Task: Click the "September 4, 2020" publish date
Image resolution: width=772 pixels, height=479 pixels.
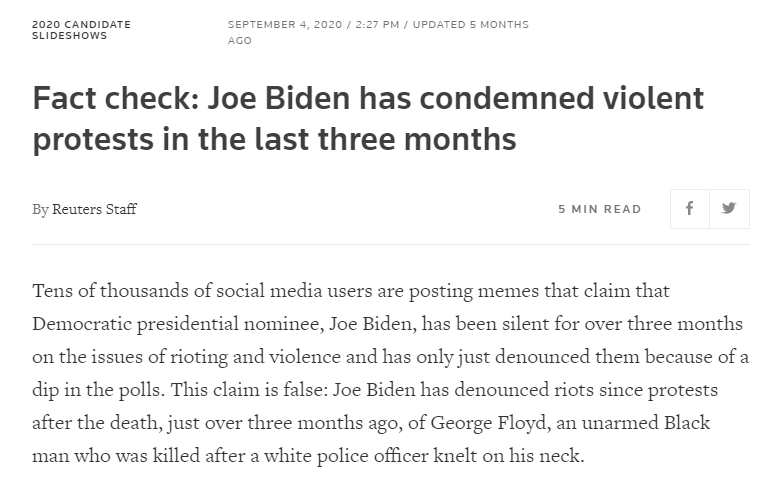Action: click(x=284, y=24)
